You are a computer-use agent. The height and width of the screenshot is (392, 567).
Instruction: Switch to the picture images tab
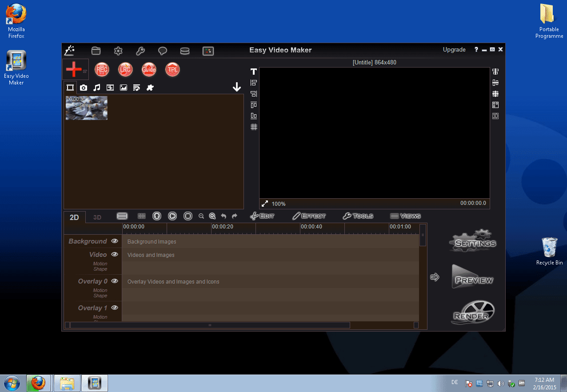coord(124,88)
